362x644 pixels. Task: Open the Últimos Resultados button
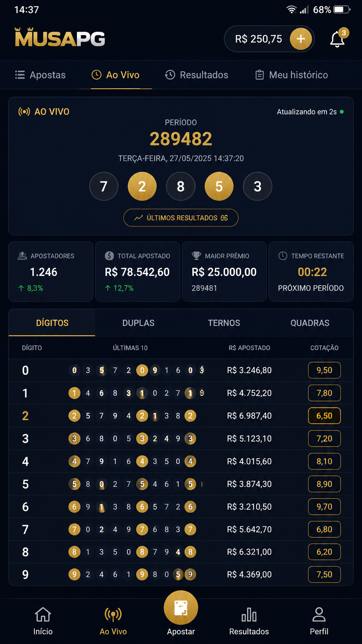pyautogui.click(x=181, y=218)
